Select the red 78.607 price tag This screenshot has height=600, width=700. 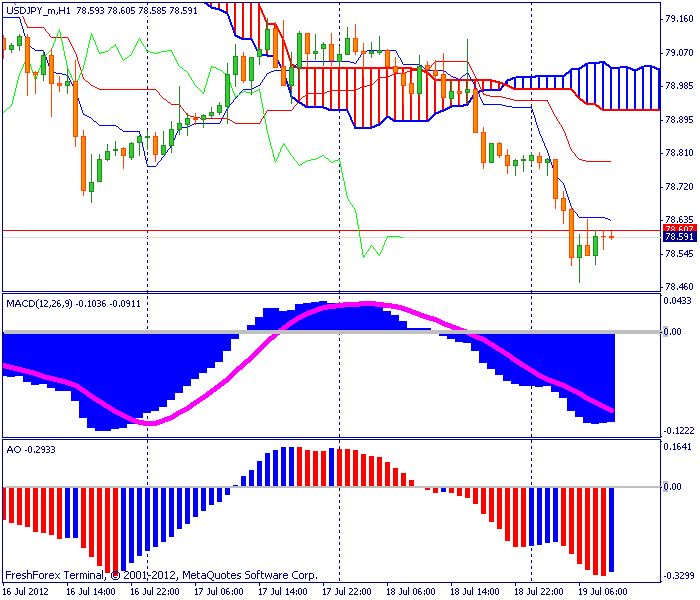(x=679, y=229)
